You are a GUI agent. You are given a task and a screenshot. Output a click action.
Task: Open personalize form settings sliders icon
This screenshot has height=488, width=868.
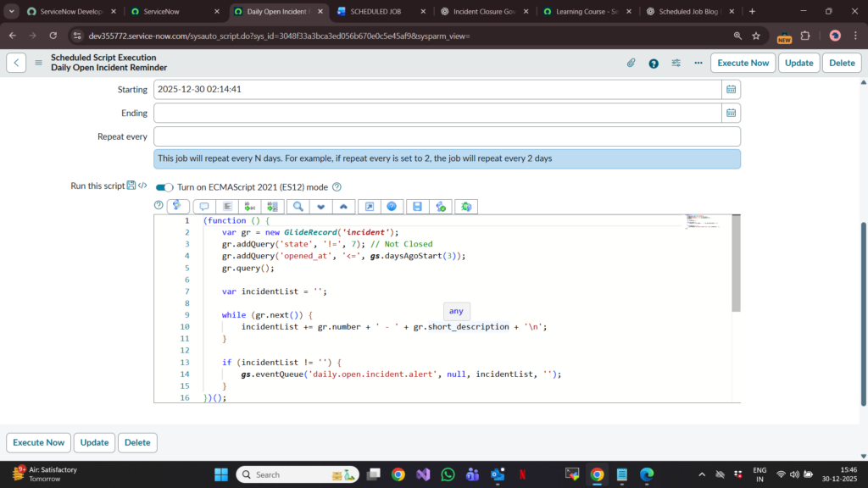pyautogui.click(x=676, y=63)
